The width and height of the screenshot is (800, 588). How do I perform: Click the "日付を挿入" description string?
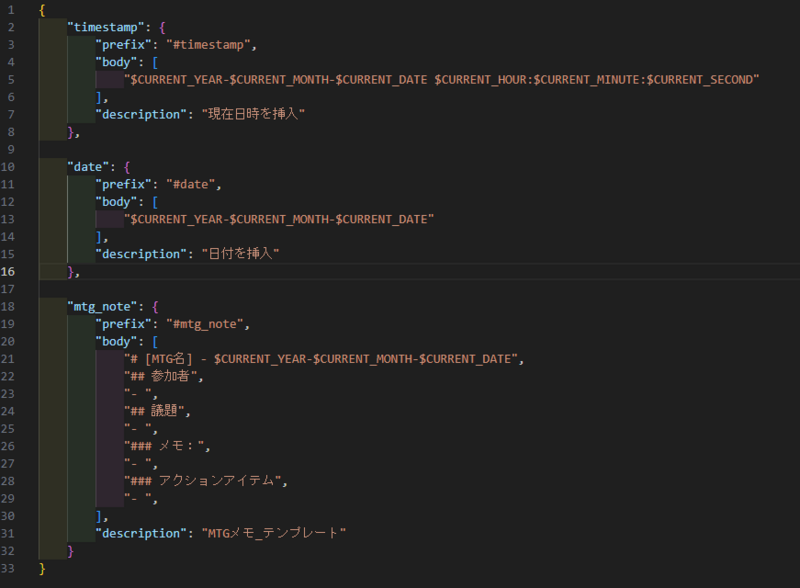pos(240,254)
